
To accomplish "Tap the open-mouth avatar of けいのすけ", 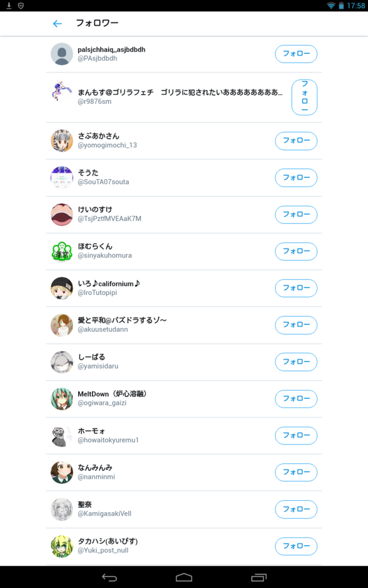I will 62,215.
